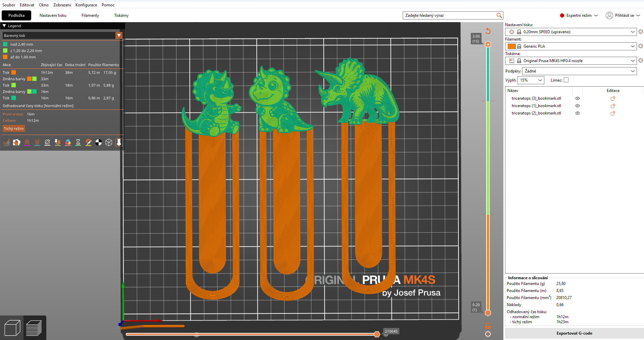Open vertical slider settings cog icon

(x=488, y=334)
